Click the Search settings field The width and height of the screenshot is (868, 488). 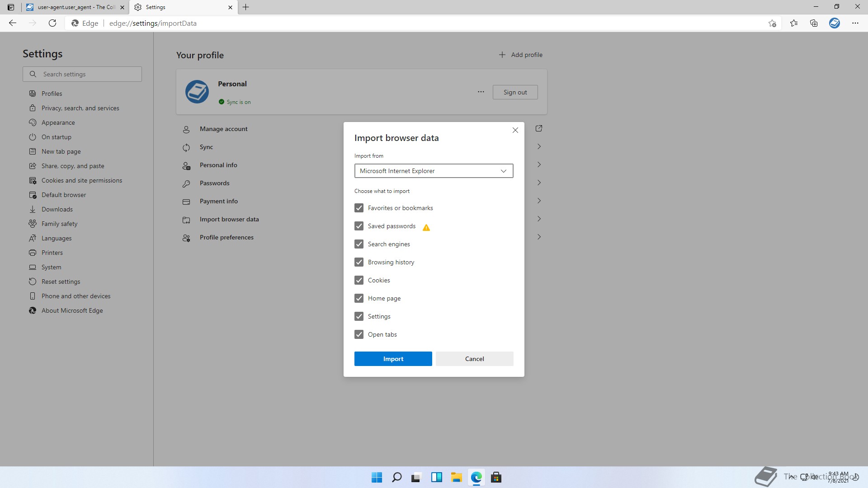[x=82, y=74]
